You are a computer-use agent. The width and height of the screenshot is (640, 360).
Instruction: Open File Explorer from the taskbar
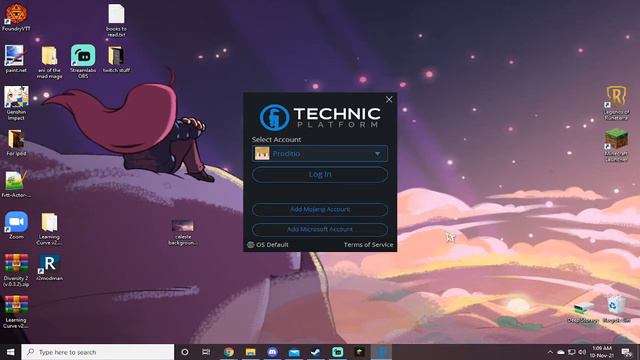(250, 352)
